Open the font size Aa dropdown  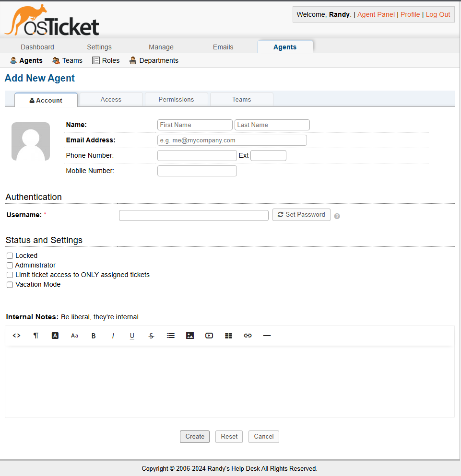click(74, 336)
